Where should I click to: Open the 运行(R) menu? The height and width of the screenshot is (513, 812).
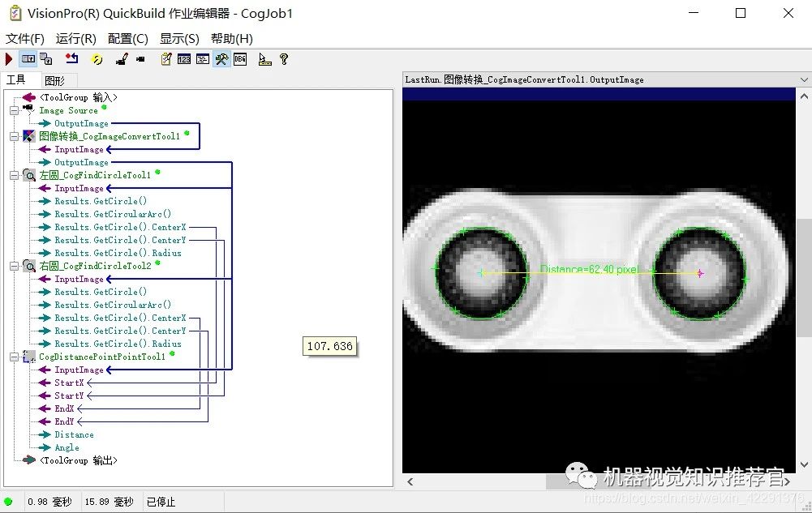[x=76, y=39]
